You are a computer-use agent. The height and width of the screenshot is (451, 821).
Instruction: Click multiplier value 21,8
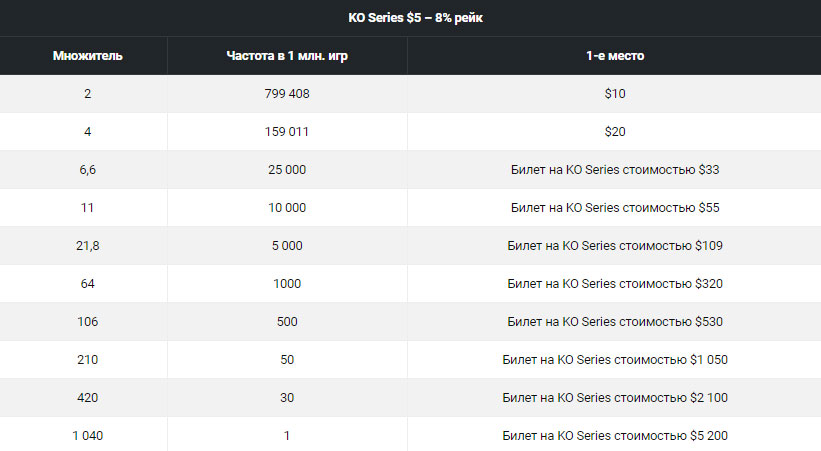click(88, 246)
